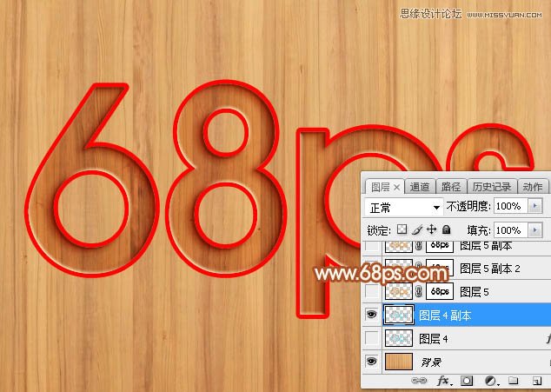Click the lock position move icon

coord(432,229)
